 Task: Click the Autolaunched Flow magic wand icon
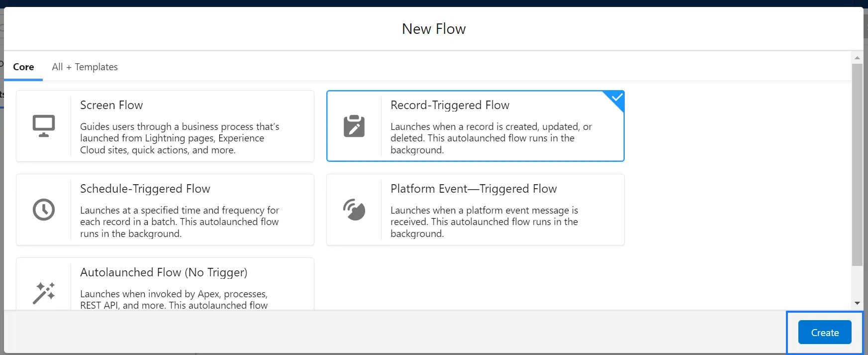[x=44, y=293]
